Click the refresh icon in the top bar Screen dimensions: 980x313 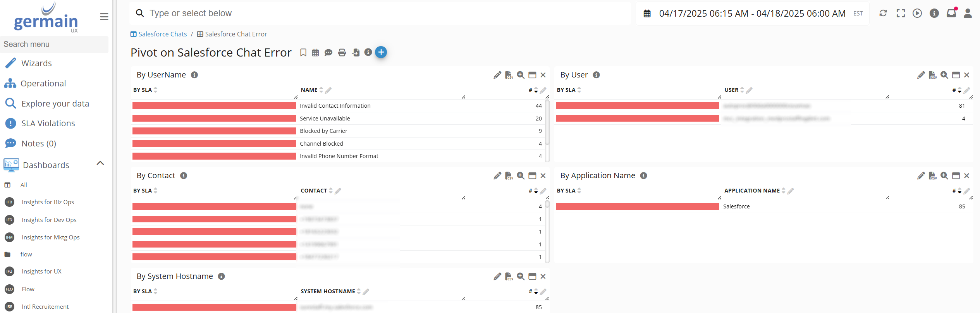[x=883, y=13]
